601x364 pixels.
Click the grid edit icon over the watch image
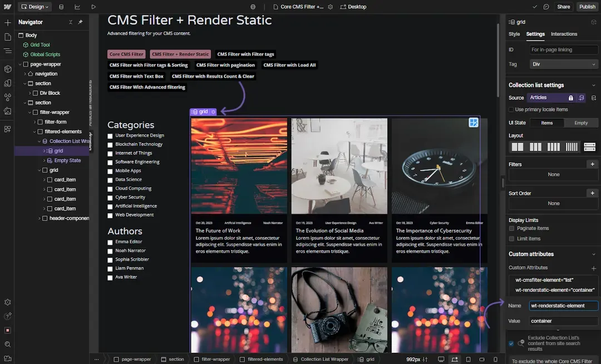474,122
